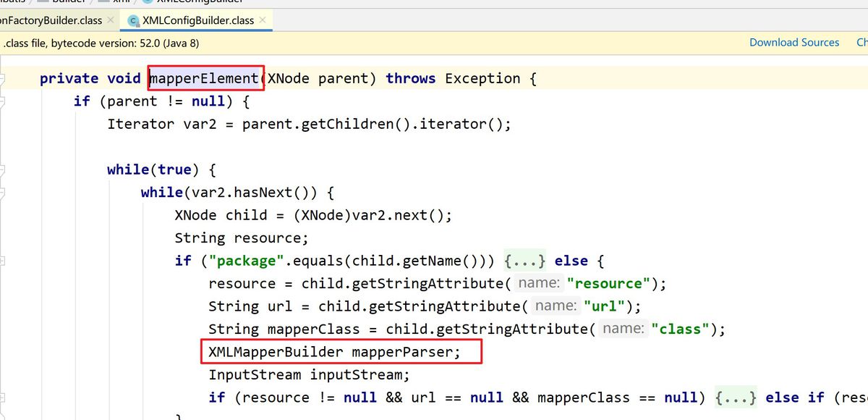Screen dimensions: 868x420
Task: Click 'XMLMapperBuilder mapperParser;' declaration
Action: click(x=334, y=352)
